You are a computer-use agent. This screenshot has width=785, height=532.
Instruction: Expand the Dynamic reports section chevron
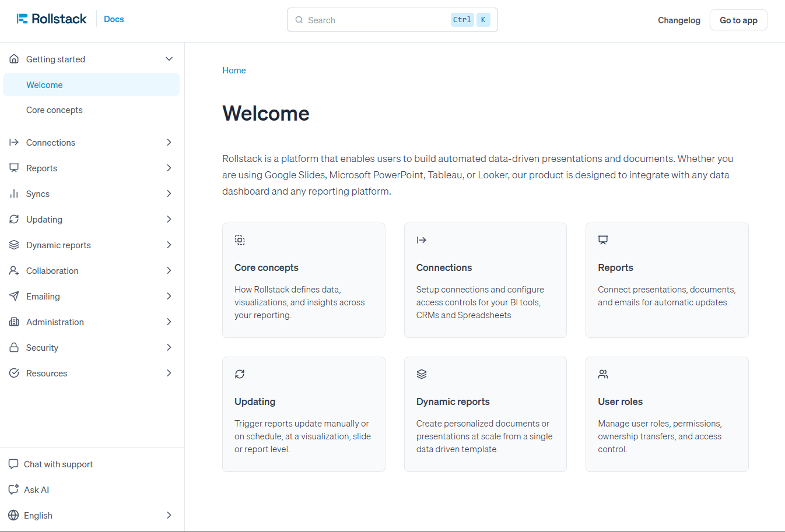[169, 245]
